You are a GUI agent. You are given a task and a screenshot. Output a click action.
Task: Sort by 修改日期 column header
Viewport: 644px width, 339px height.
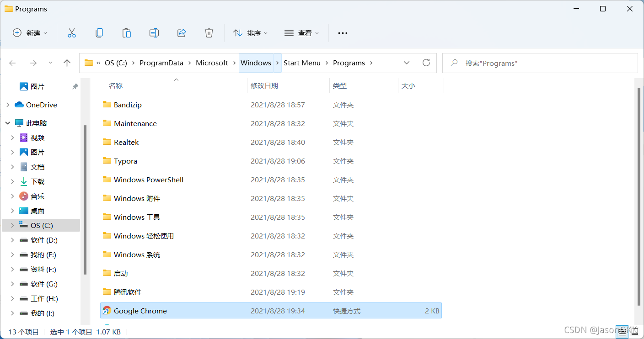[264, 85]
